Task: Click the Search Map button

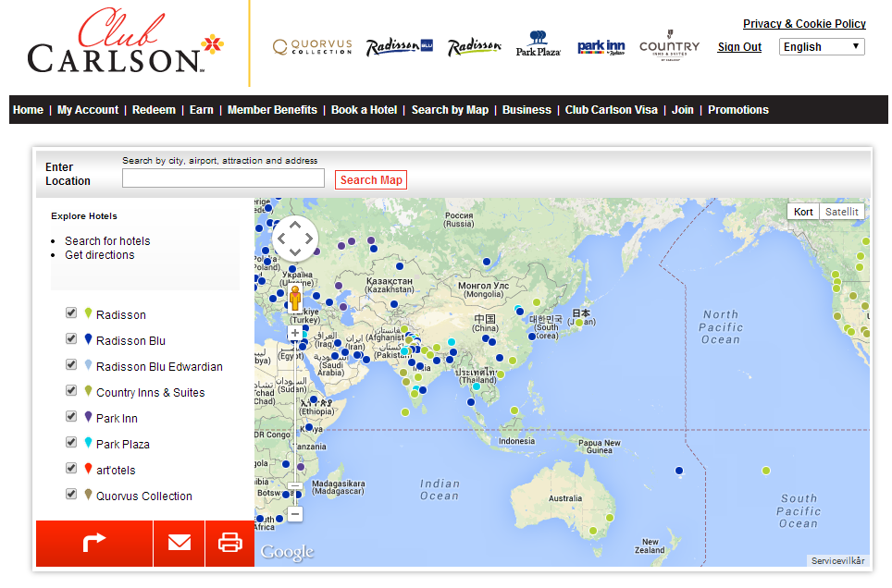Action: click(371, 180)
